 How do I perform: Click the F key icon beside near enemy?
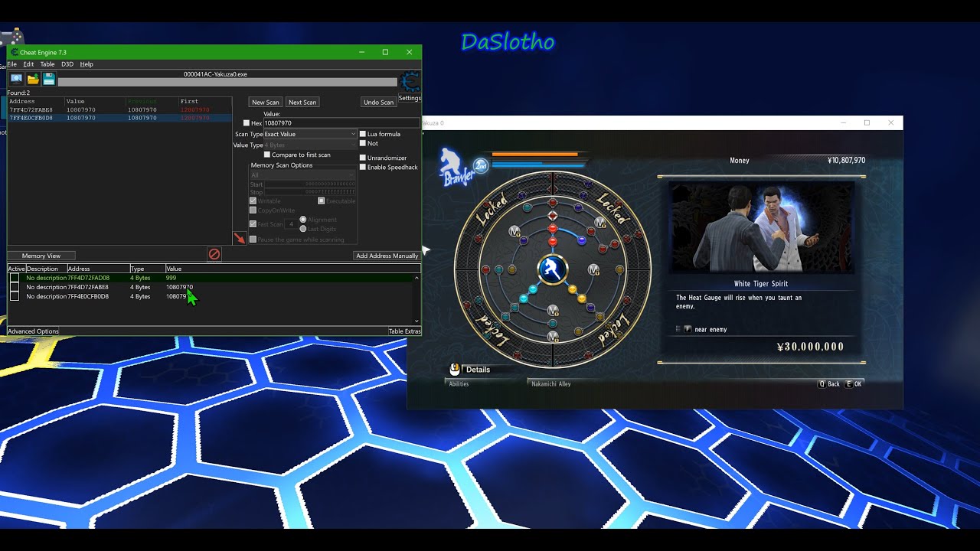coord(688,329)
